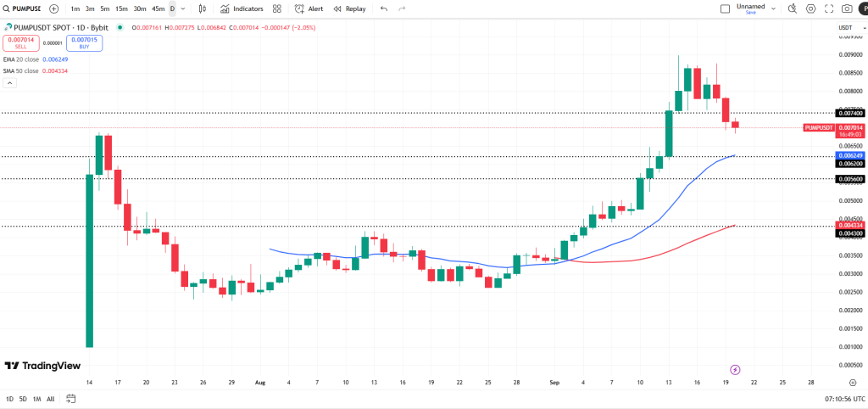Open the Indicators menu
The image size is (868, 409).
click(x=242, y=8)
